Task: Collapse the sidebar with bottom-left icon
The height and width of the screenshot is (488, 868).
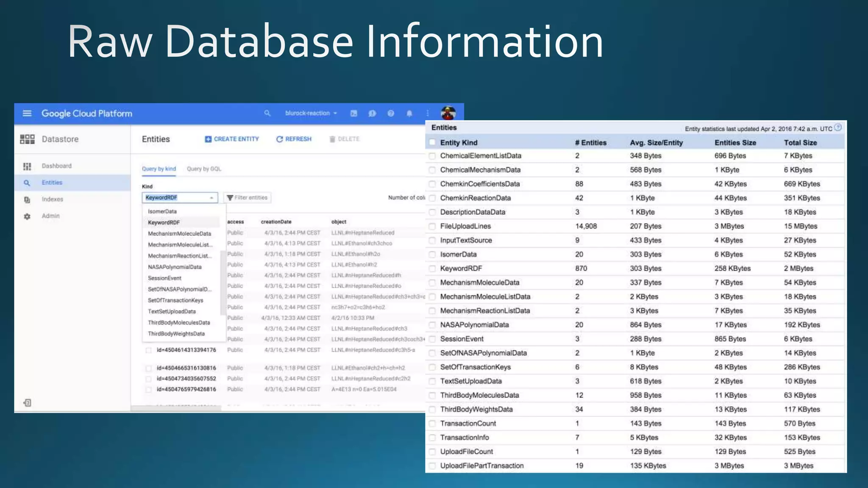Action: coord(27,402)
